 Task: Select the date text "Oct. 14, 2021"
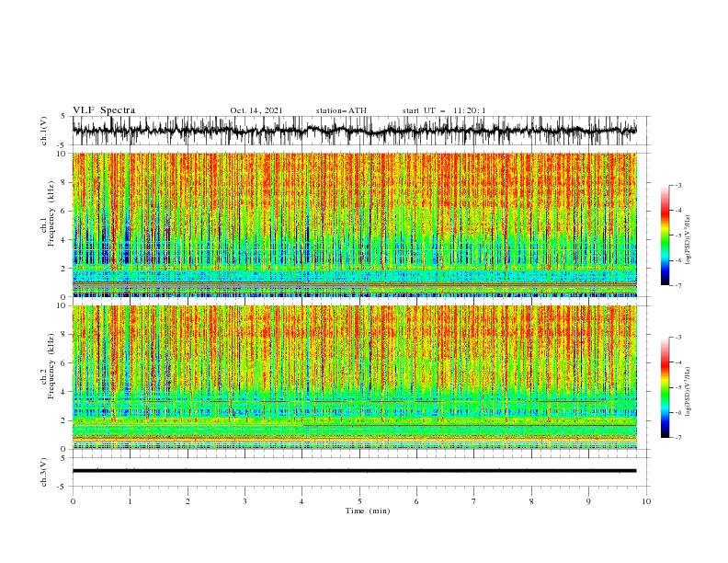tap(256, 110)
